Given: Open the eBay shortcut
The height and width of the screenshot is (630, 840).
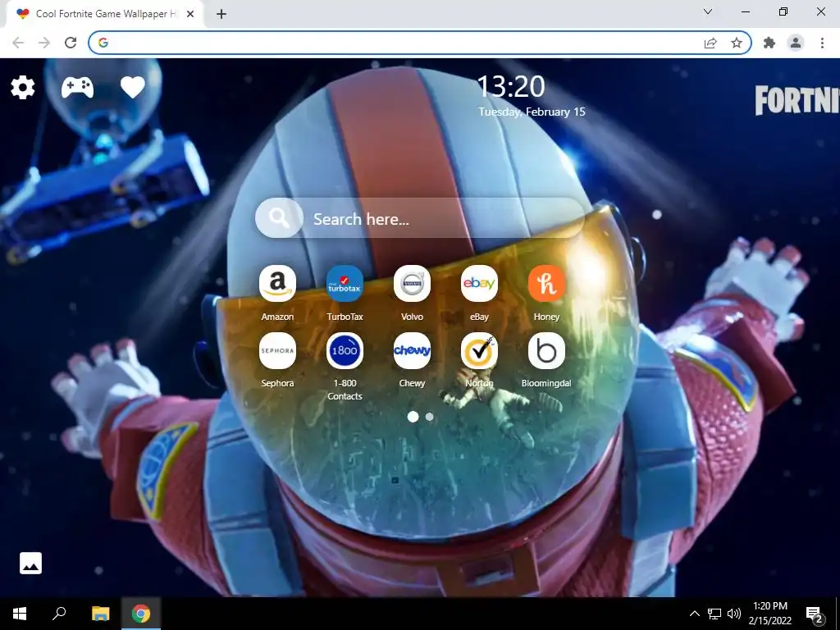Looking at the screenshot, I should point(479,283).
